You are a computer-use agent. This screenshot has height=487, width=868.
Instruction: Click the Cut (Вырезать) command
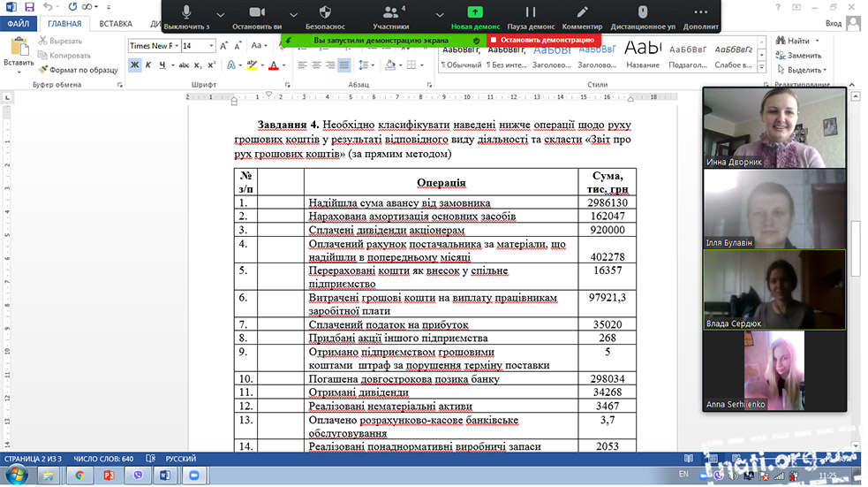[60, 41]
